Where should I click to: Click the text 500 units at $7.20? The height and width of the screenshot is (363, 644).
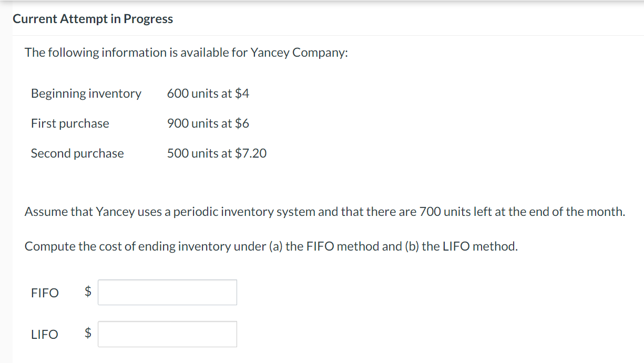pyautogui.click(x=217, y=153)
